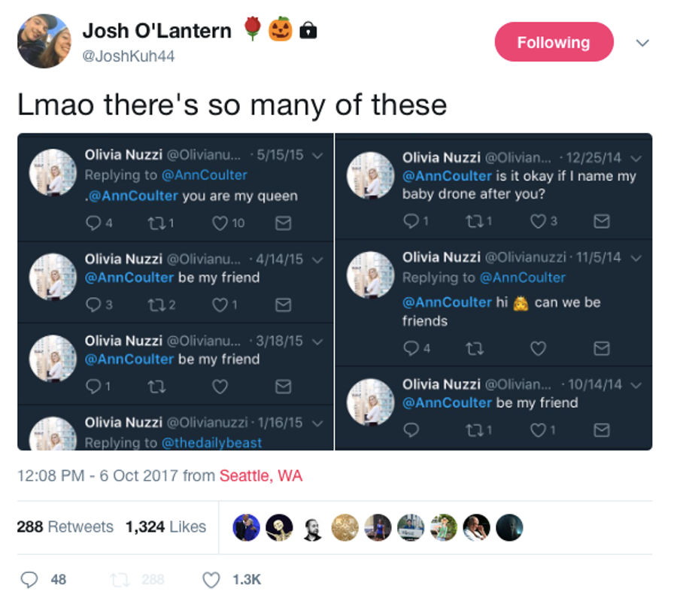Reply to the 'baby drone' tweet
Viewport: 677px width, 616px height.
pos(411,221)
